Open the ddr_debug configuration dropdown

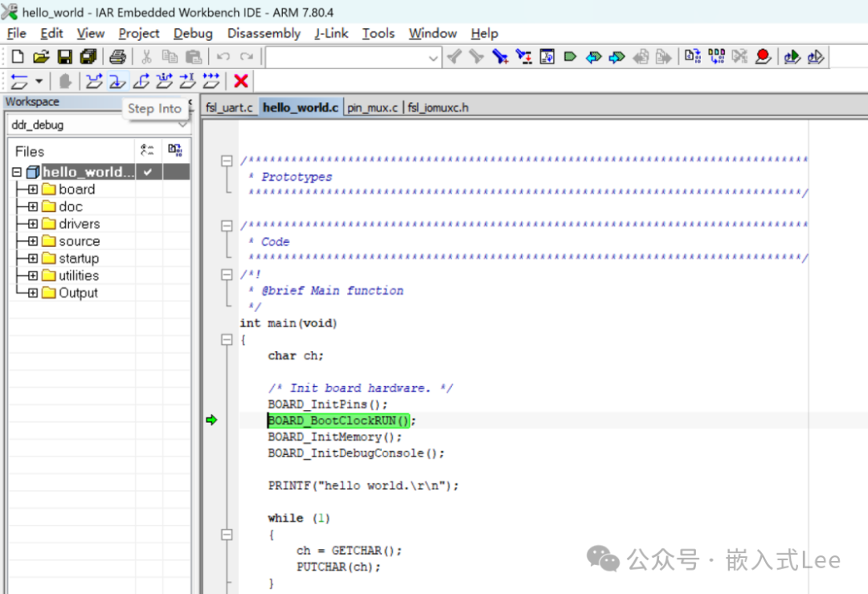[184, 125]
